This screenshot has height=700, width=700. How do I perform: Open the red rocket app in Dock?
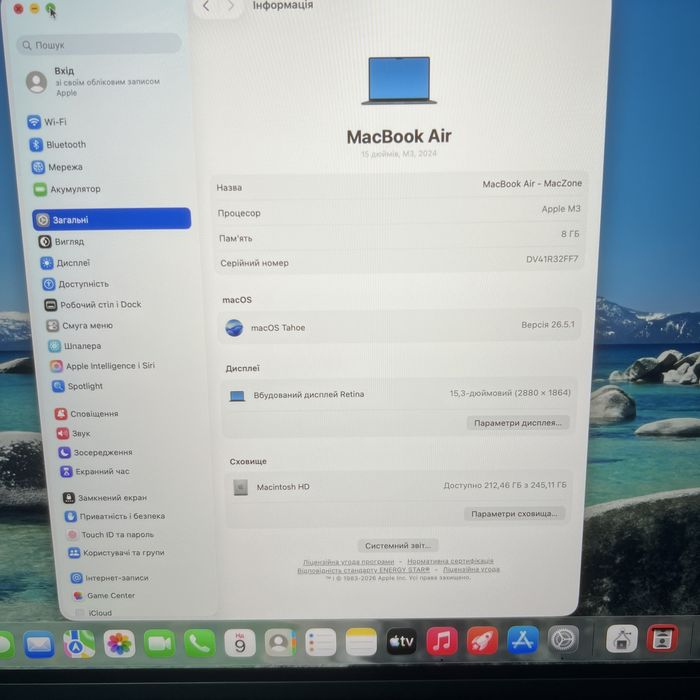click(482, 641)
